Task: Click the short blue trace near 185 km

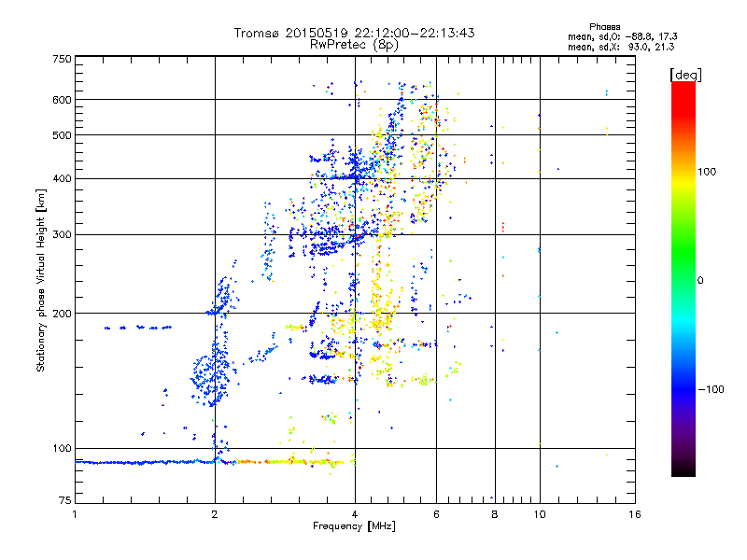Action: pyautogui.click(x=138, y=328)
